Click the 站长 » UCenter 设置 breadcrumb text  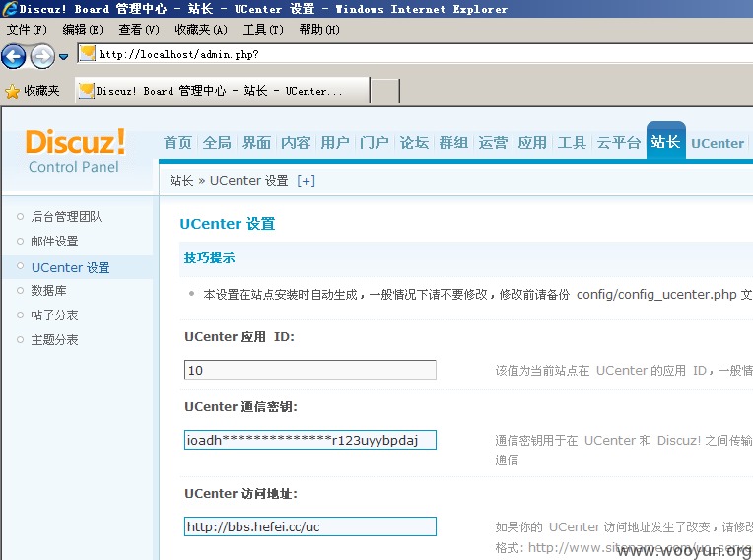pyautogui.click(x=229, y=181)
